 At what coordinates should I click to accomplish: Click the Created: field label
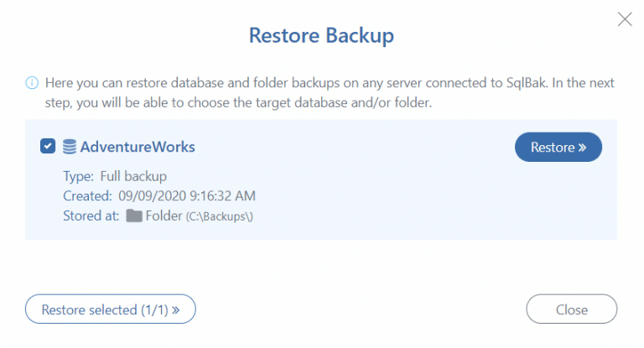pos(87,195)
